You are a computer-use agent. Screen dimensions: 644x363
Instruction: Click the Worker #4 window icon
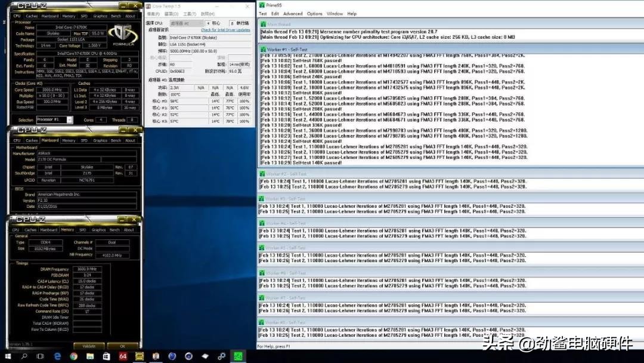pos(262,223)
